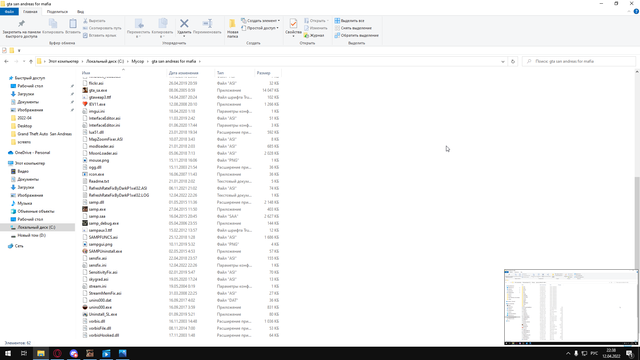The height and width of the screenshot is (360, 640).
Task: Open the New item (Создать элемент) dropdown
Action: coord(260,20)
